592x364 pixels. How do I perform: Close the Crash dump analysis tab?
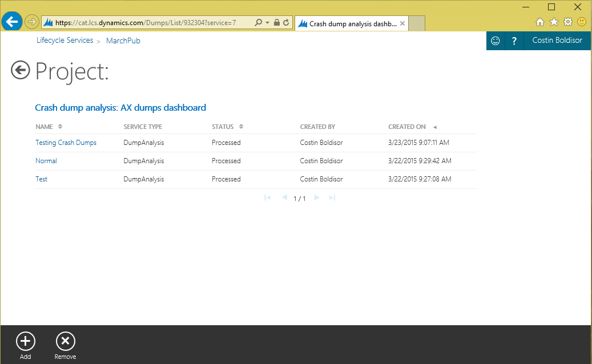pyautogui.click(x=402, y=24)
